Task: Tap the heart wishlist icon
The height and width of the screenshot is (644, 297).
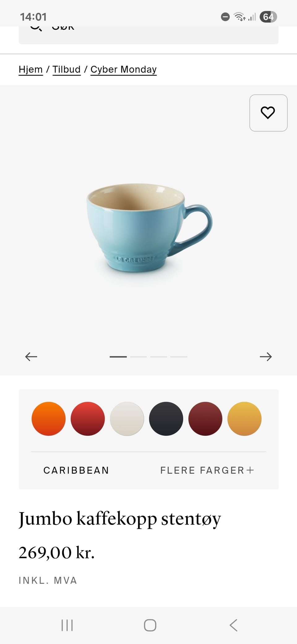Action: click(x=268, y=113)
